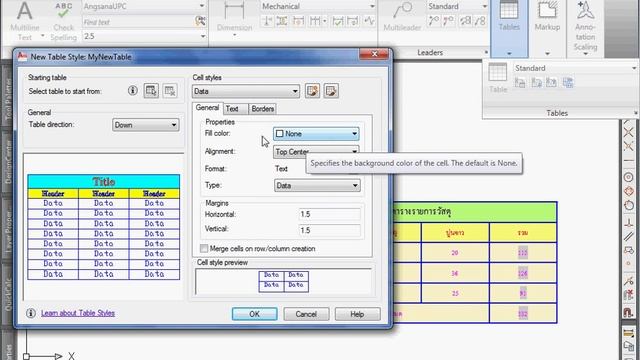Switch to the Borders tab
The height and width of the screenshot is (360, 640).
[x=262, y=109]
